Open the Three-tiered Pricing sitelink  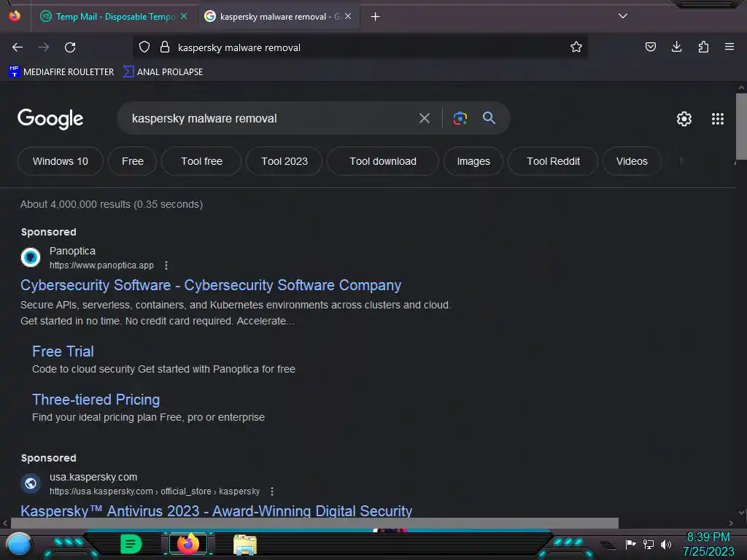tap(96, 400)
